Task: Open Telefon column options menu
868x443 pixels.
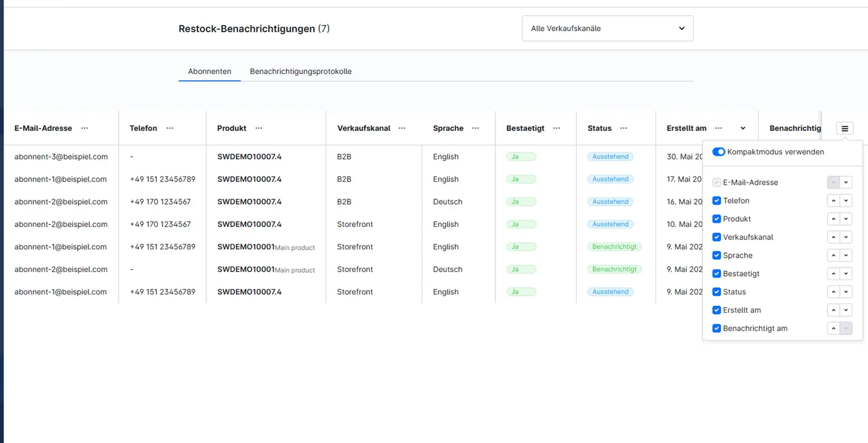Action: (x=170, y=128)
